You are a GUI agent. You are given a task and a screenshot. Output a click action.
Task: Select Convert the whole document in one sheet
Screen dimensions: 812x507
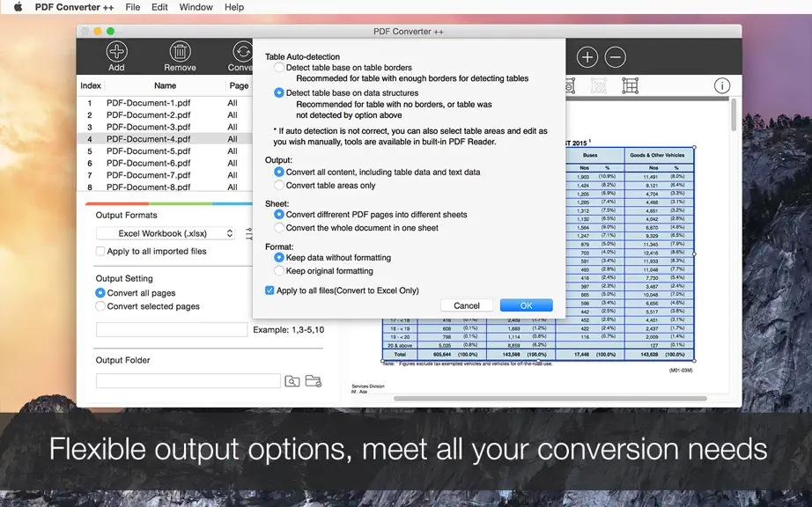click(x=279, y=228)
